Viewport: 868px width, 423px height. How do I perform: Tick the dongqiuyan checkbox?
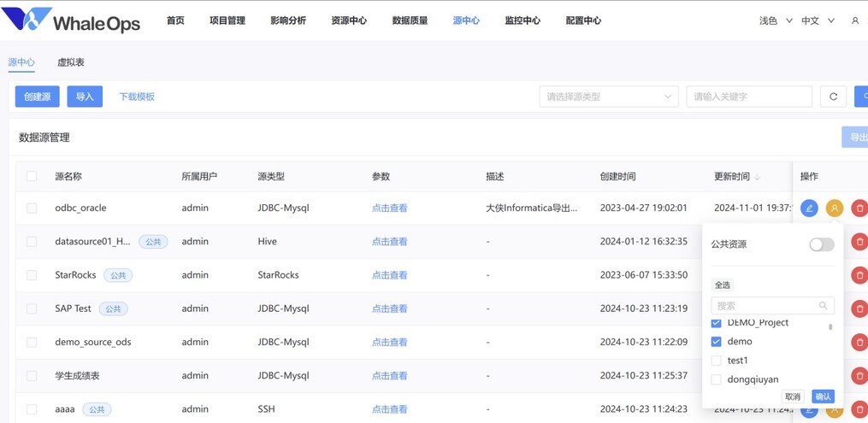pyautogui.click(x=717, y=379)
